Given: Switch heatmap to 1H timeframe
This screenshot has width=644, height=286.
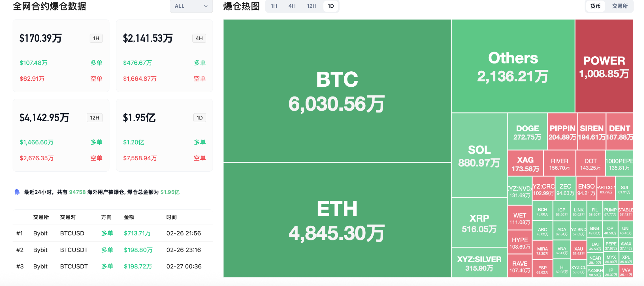Looking at the screenshot, I should [274, 6].
